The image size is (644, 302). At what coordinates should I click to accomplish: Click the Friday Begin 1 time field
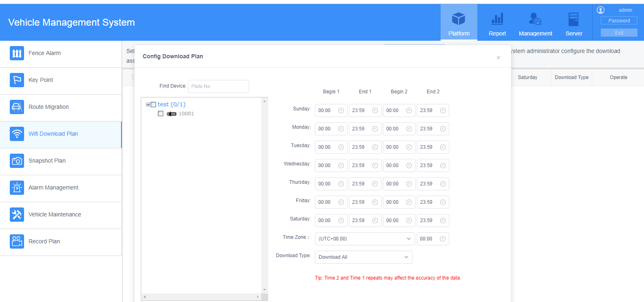click(331, 202)
